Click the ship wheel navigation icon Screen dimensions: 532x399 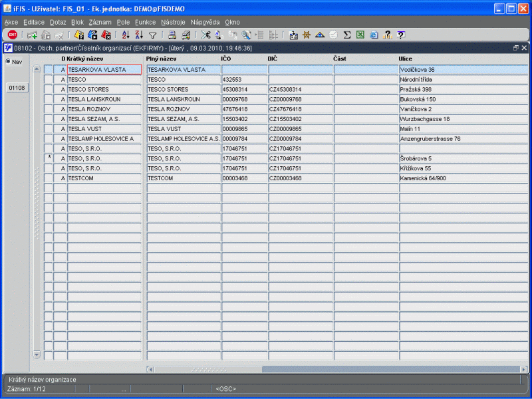(x=307, y=35)
